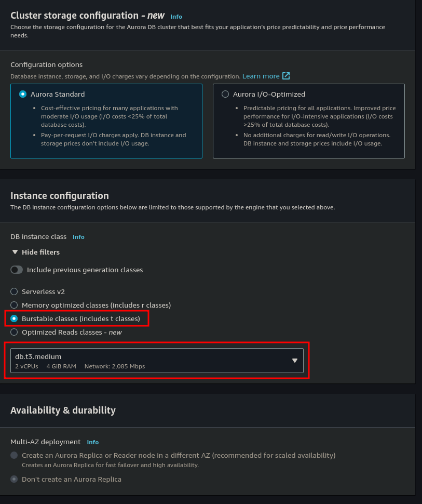The height and width of the screenshot is (504, 422).
Task: Click the external link icon beside Learn more
Action: tap(286, 76)
